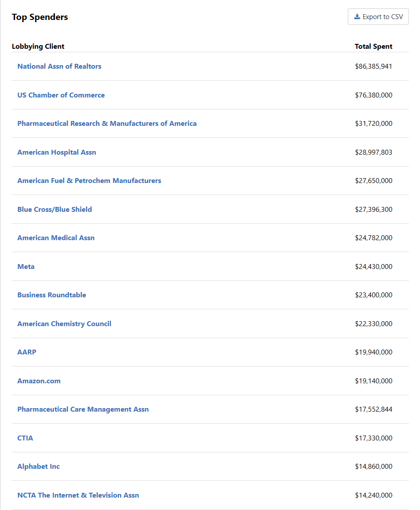
Task: Select the $86,385,941 amount
Action: tap(374, 66)
